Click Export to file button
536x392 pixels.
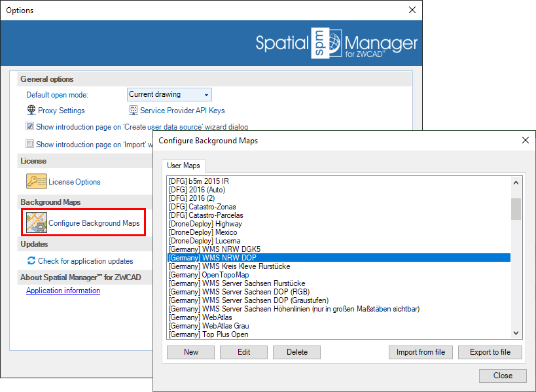490,352
